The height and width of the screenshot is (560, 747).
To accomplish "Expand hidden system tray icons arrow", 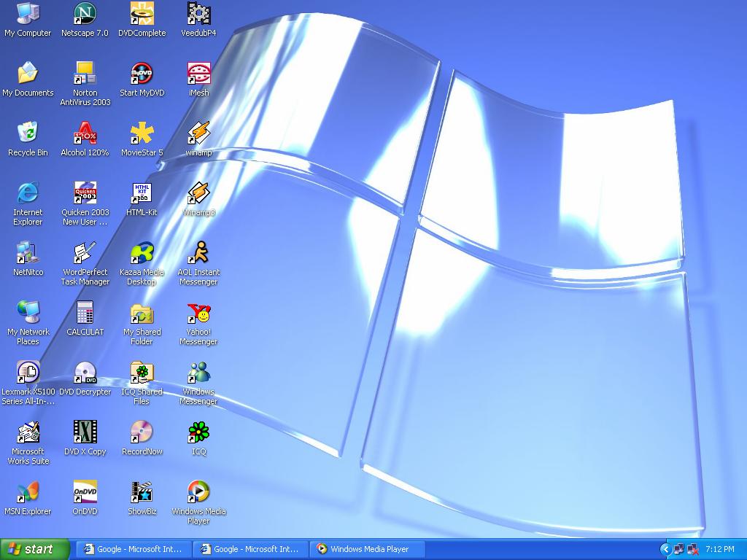I will point(665,549).
